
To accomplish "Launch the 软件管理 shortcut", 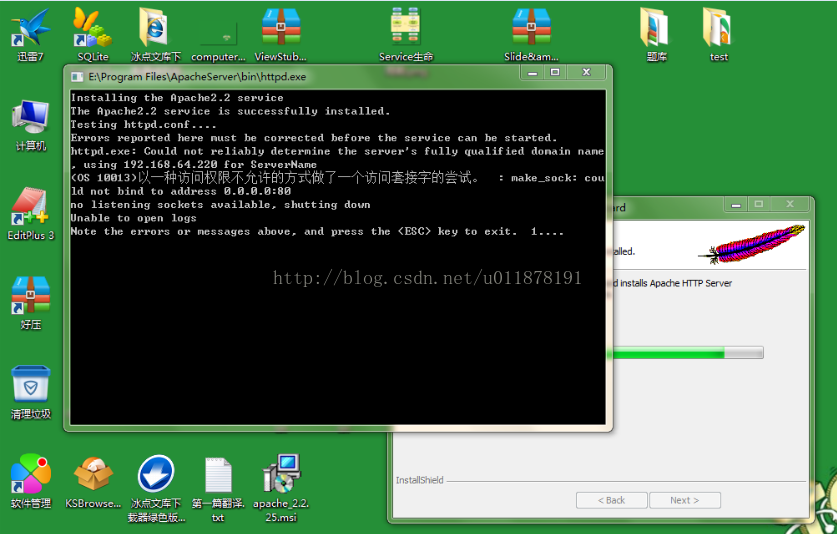I will click(30, 481).
